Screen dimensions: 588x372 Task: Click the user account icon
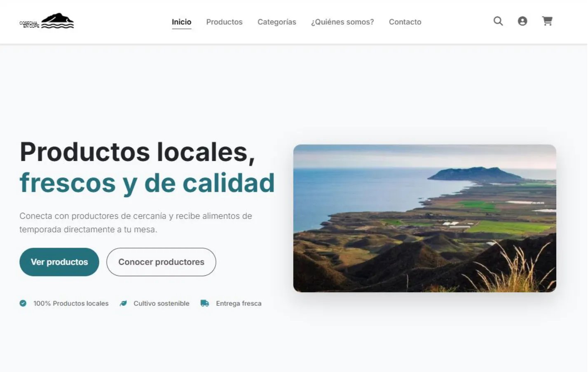point(522,21)
